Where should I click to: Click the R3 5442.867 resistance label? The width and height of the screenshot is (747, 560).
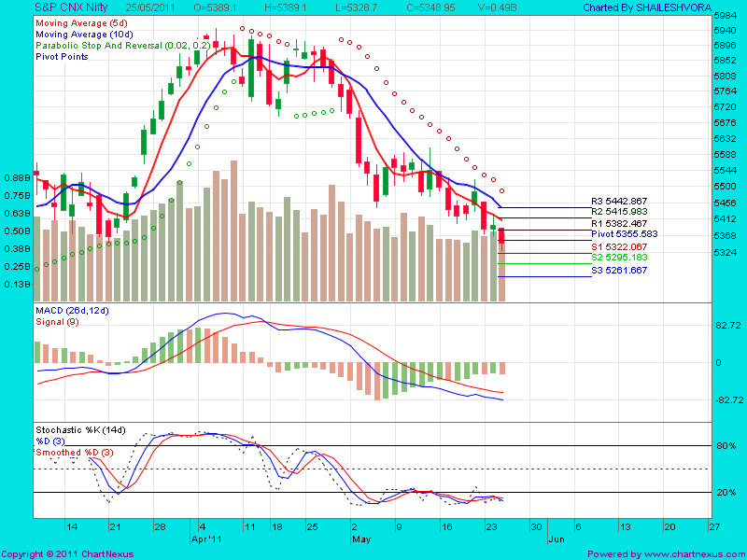pos(618,200)
